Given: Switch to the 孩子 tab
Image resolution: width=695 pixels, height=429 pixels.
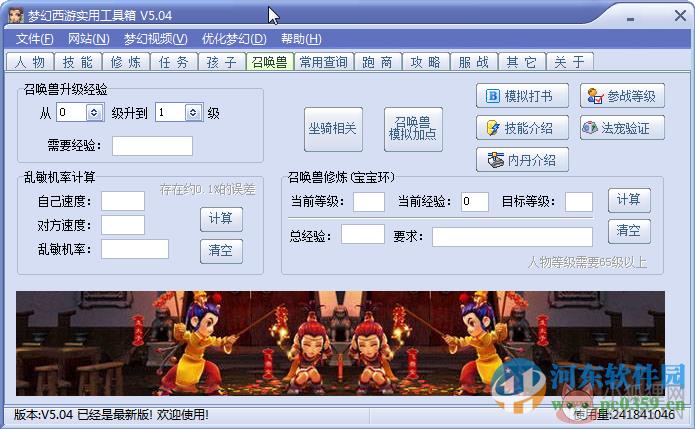Looking at the screenshot, I should point(222,62).
